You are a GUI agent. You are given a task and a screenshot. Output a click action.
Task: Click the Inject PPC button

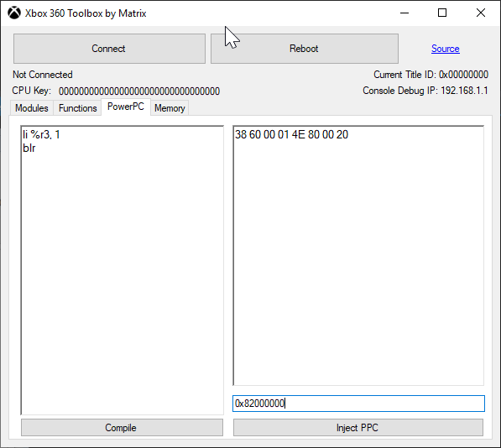[358, 428]
